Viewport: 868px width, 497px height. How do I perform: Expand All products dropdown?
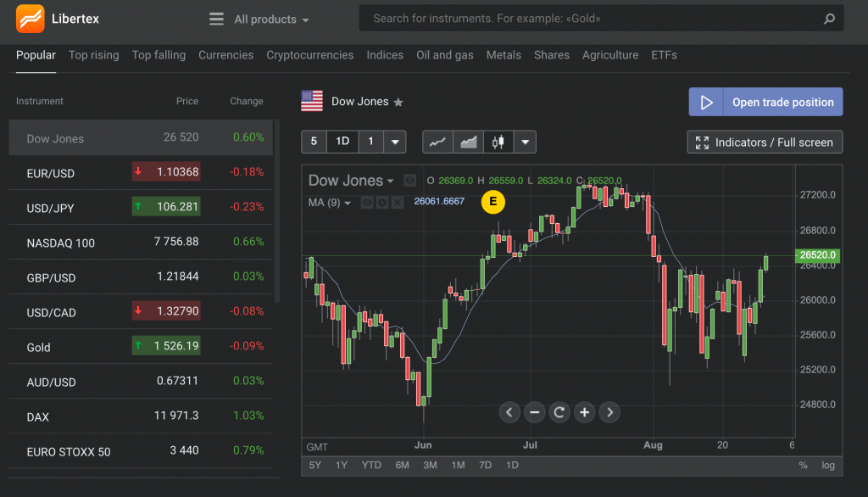pos(271,20)
